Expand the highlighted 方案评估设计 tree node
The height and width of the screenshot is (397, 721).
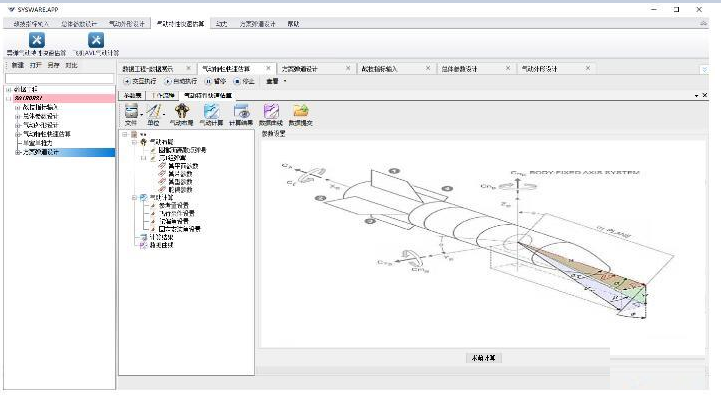pos(17,152)
